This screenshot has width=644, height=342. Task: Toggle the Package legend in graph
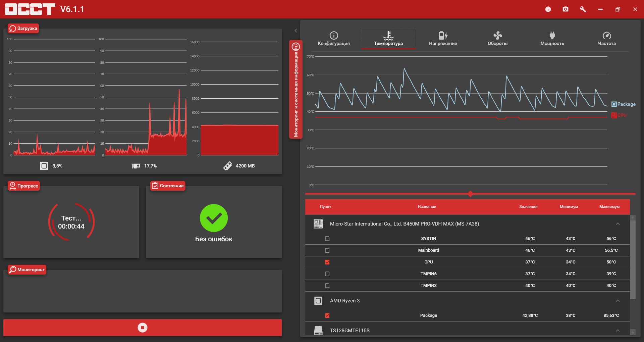(623, 104)
